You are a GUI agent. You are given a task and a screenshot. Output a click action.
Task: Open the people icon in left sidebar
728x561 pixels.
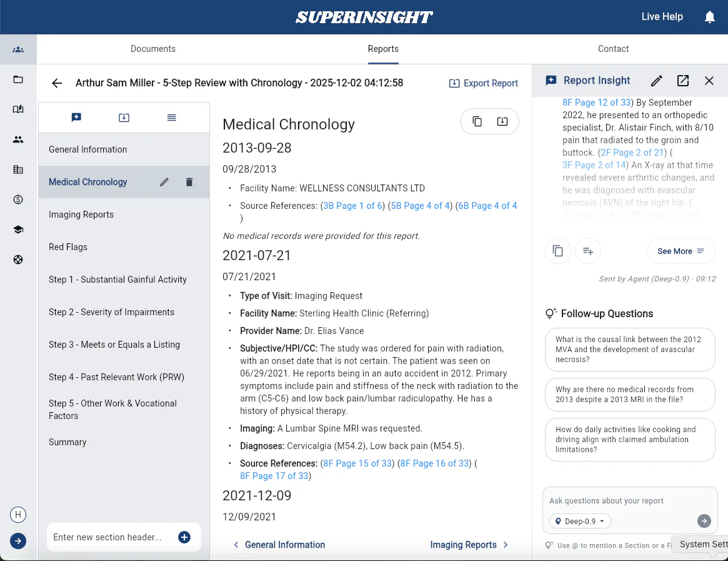[18, 139]
